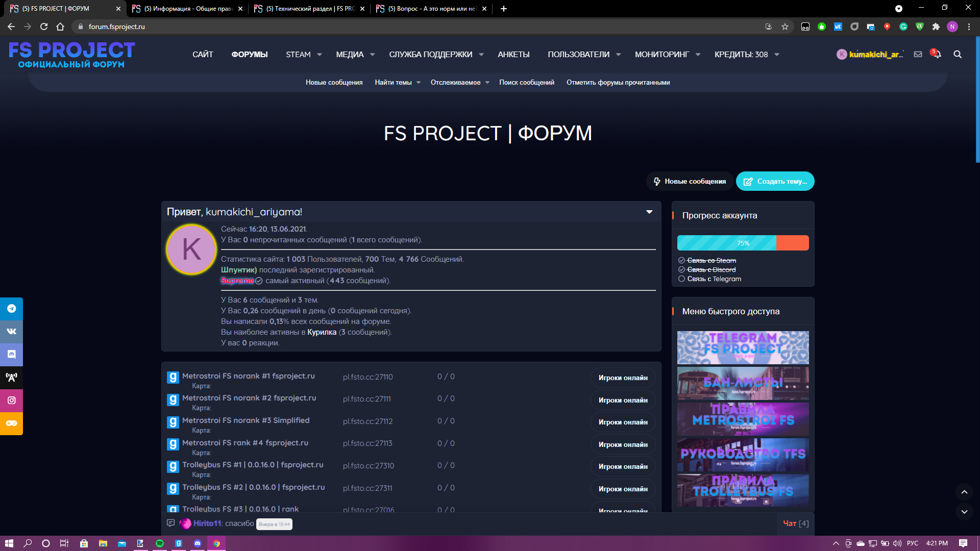Click the orange gamepad sidebar icon

click(11, 423)
